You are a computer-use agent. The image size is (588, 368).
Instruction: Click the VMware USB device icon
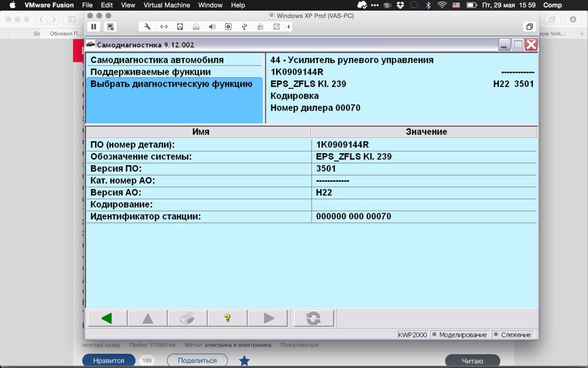pos(244,26)
